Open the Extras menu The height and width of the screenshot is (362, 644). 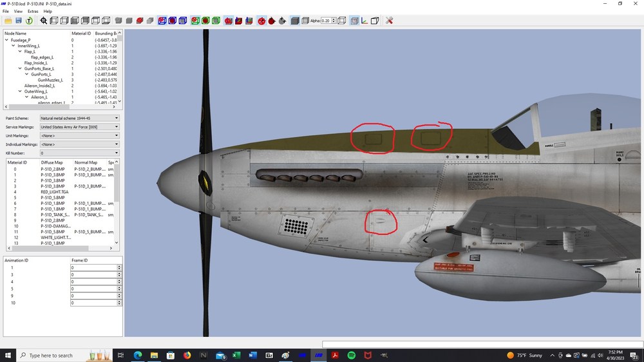pos(33,11)
